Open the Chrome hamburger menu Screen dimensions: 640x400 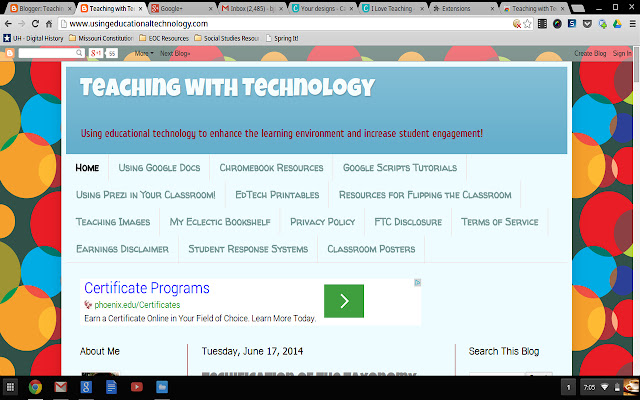[x=632, y=24]
